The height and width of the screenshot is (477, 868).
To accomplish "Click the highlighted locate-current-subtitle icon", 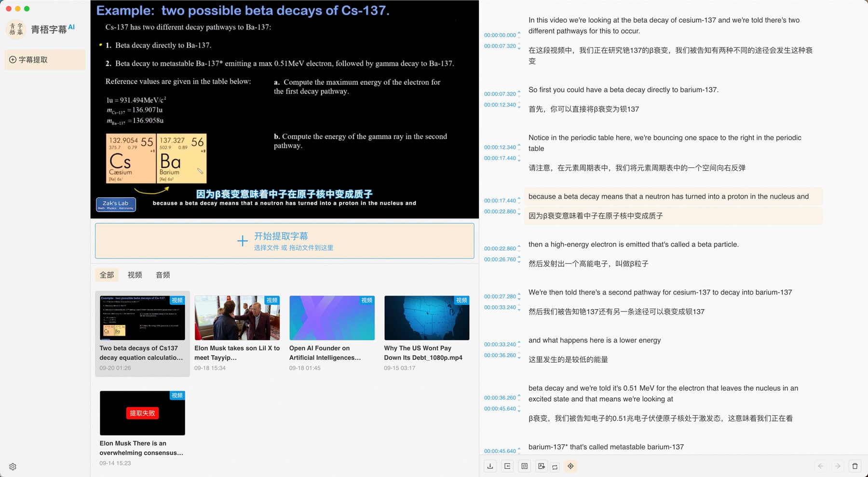I will pos(570,466).
